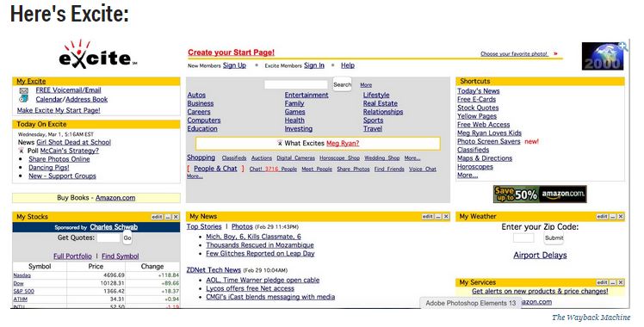This screenshot has height=327, width=644.
Task: Open Top Stories link
Action: 204,226
